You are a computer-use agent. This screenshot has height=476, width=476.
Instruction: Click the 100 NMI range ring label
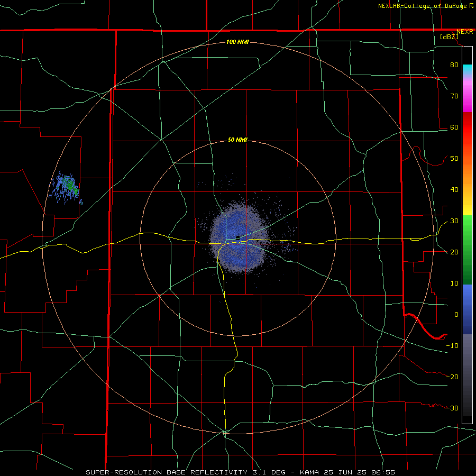click(x=237, y=42)
